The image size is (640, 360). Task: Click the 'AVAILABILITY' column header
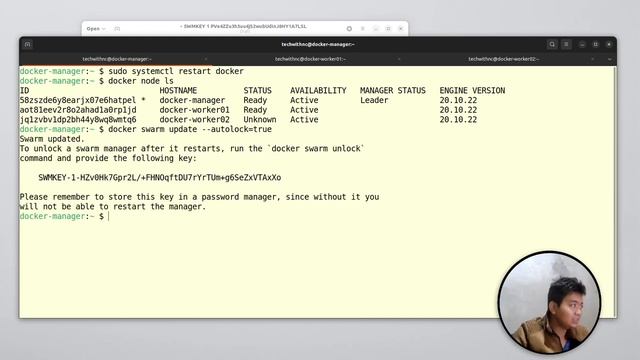tap(318, 91)
